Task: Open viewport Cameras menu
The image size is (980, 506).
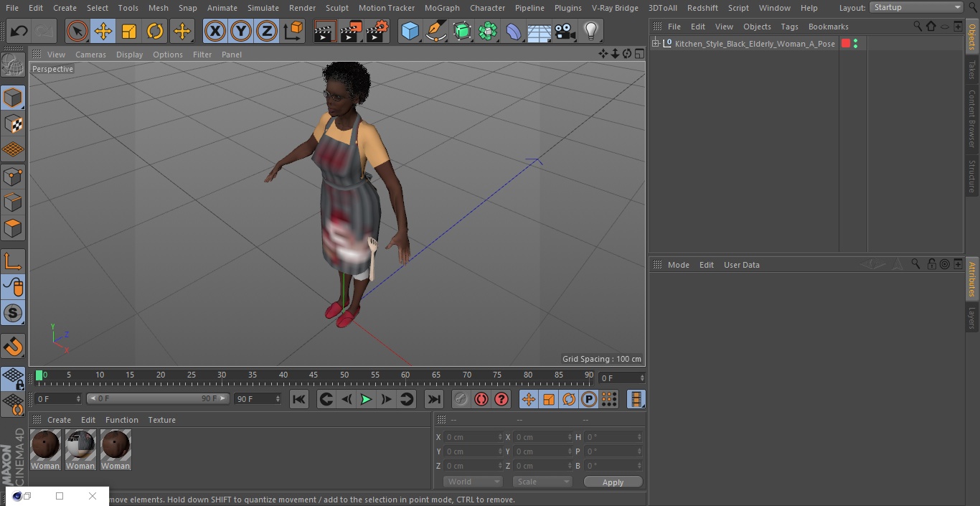Action: coord(90,55)
